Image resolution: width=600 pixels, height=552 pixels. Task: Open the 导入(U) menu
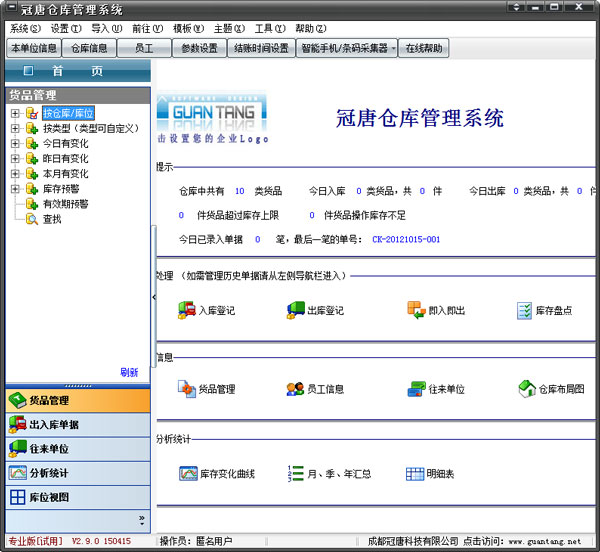107,29
